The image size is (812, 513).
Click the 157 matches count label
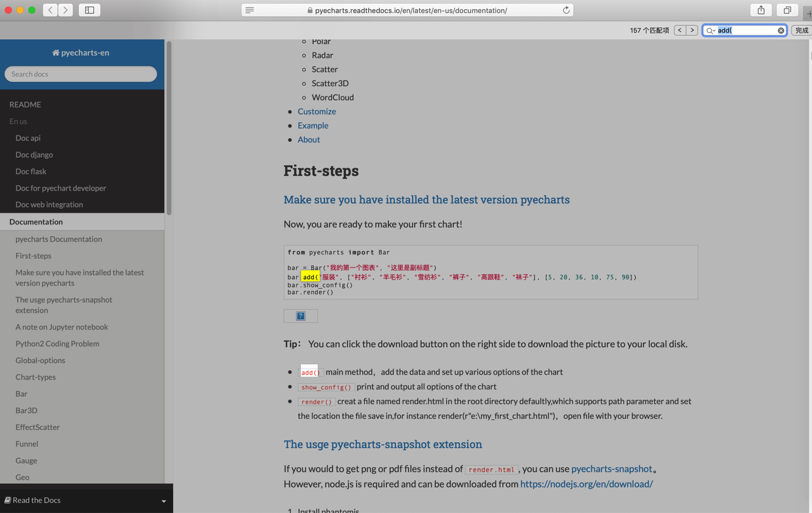tap(649, 30)
